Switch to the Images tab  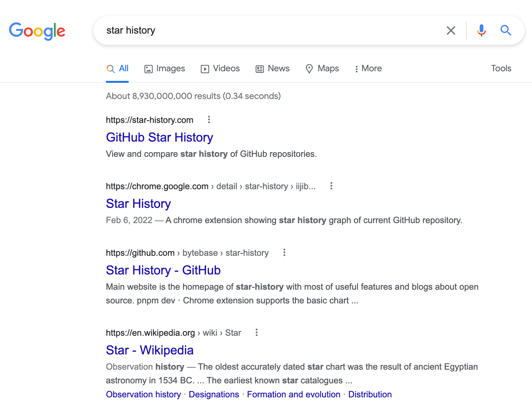click(x=165, y=68)
